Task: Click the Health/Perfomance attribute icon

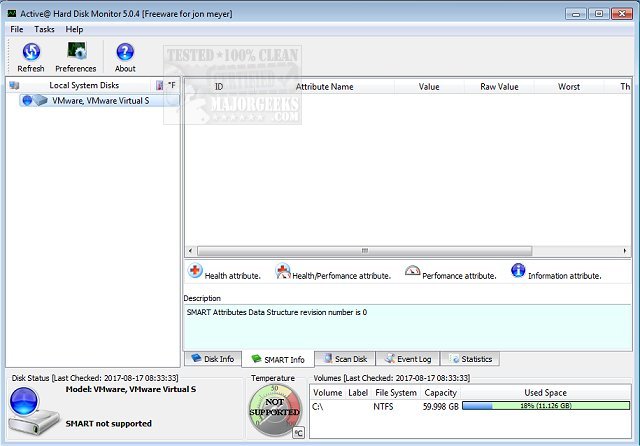Action: point(282,271)
